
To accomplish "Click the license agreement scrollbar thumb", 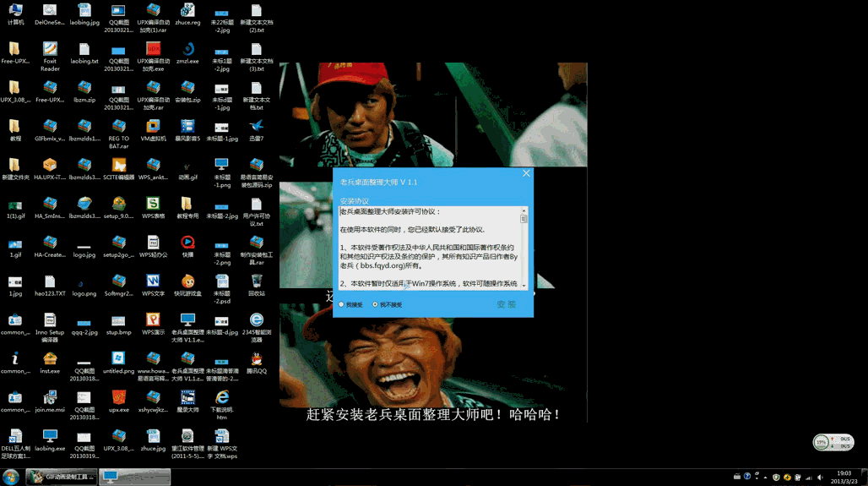I will [524, 219].
